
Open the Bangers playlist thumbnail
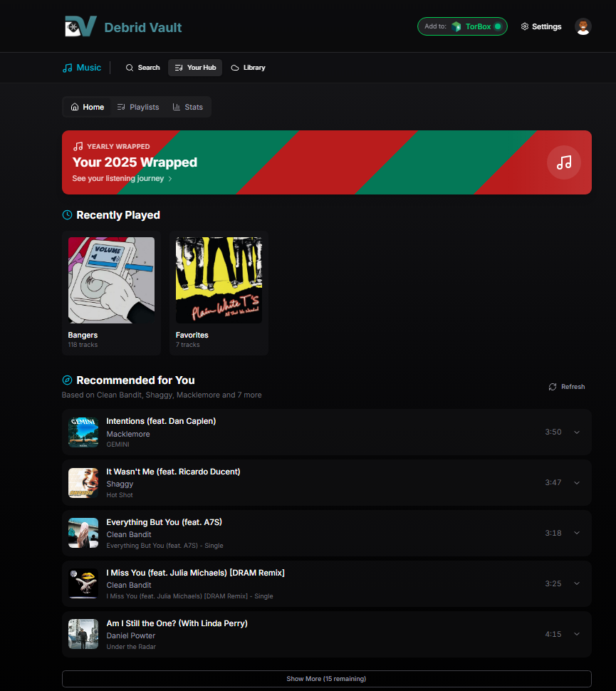[111, 280]
